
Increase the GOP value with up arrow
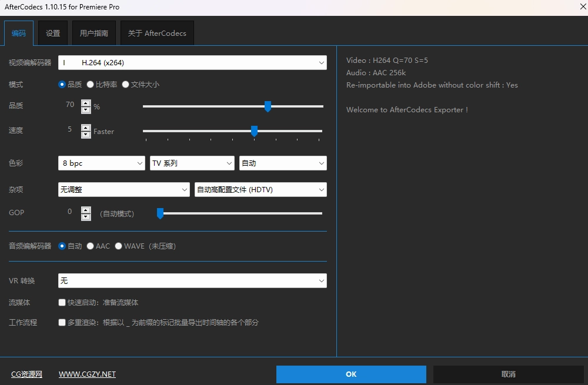tap(86, 209)
